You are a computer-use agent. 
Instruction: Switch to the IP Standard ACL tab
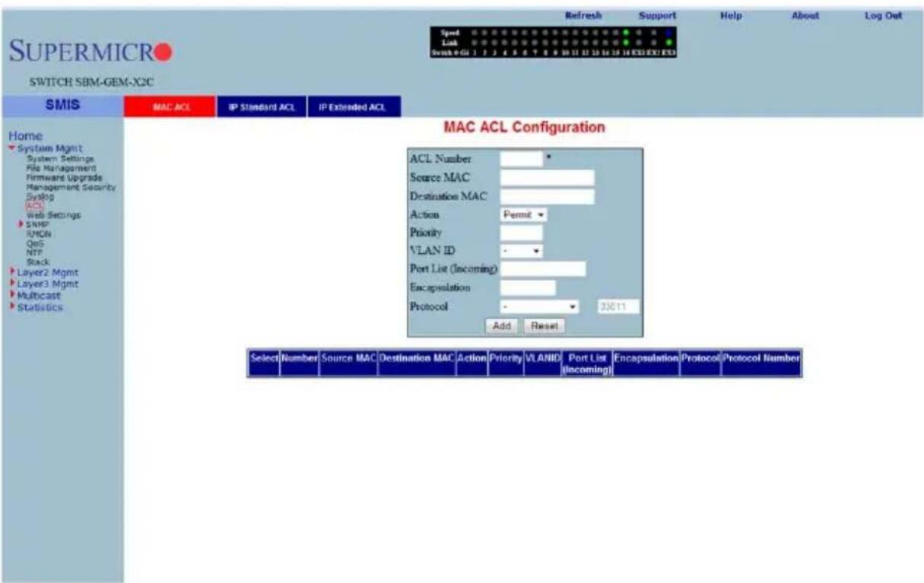(261, 108)
